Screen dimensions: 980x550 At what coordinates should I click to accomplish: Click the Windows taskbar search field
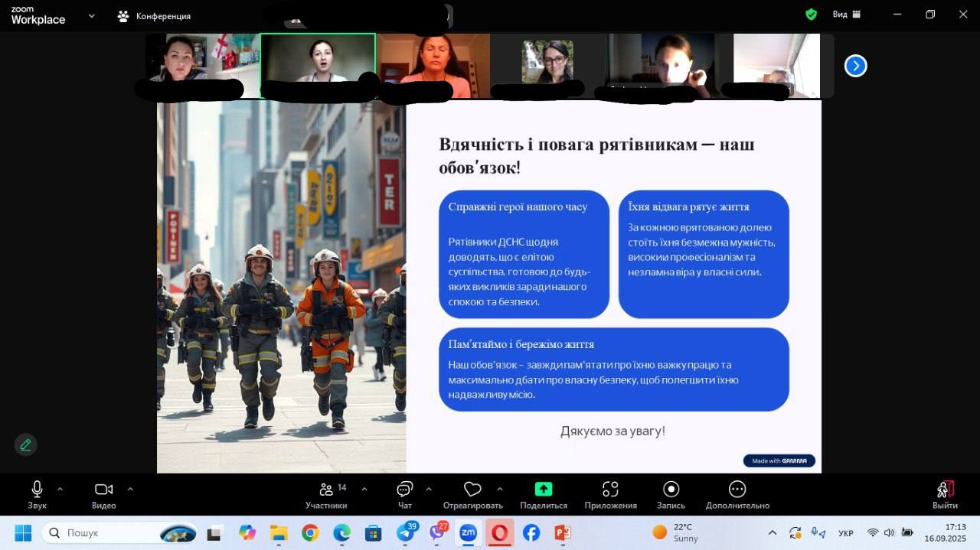click(x=107, y=532)
